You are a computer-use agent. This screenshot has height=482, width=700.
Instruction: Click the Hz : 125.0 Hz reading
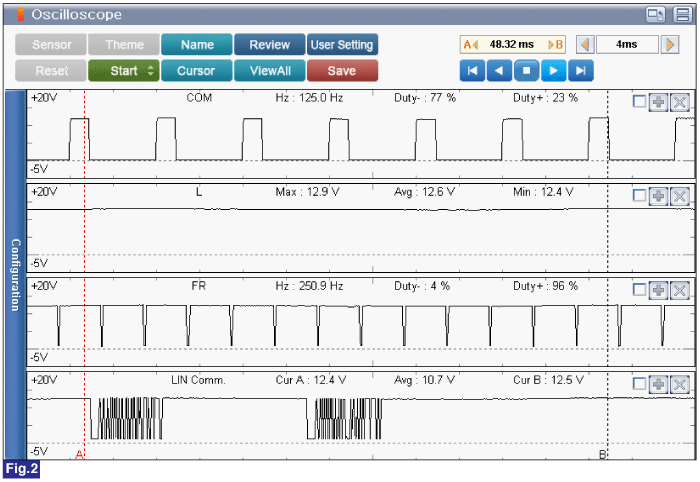click(x=309, y=98)
